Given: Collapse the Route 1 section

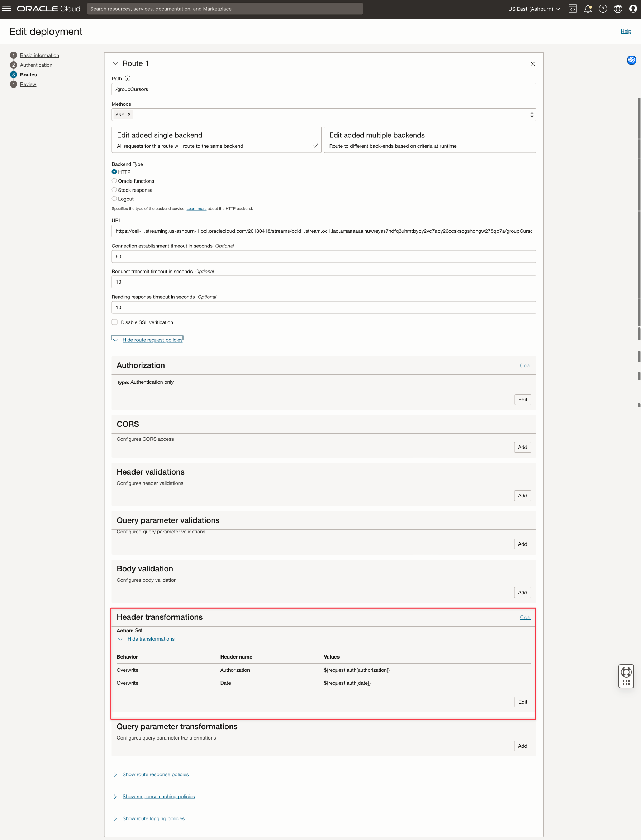Looking at the screenshot, I should coord(115,64).
